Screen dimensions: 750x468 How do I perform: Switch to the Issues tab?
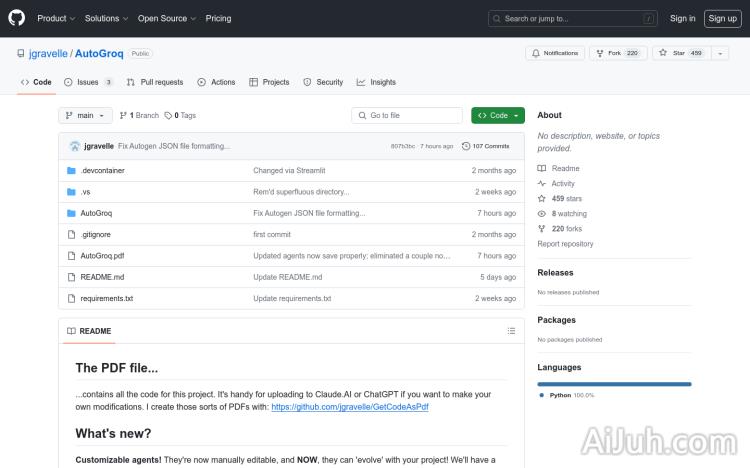coord(88,82)
